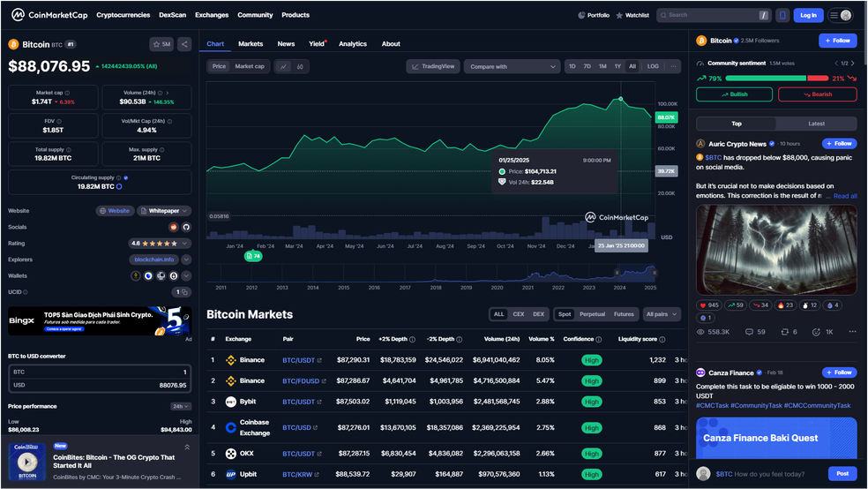
Task: Expand the Rating 4.6 dropdown
Action: pyautogui.click(x=160, y=244)
